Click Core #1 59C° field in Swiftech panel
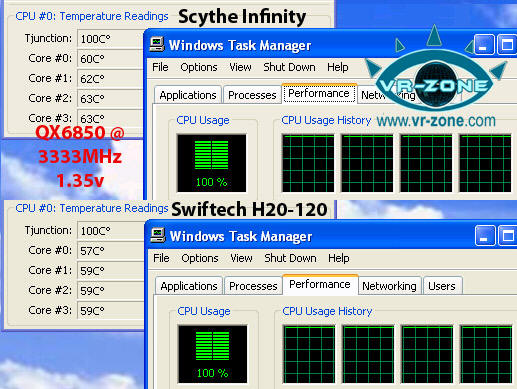The height and width of the screenshot is (389, 517). pos(111,270)
